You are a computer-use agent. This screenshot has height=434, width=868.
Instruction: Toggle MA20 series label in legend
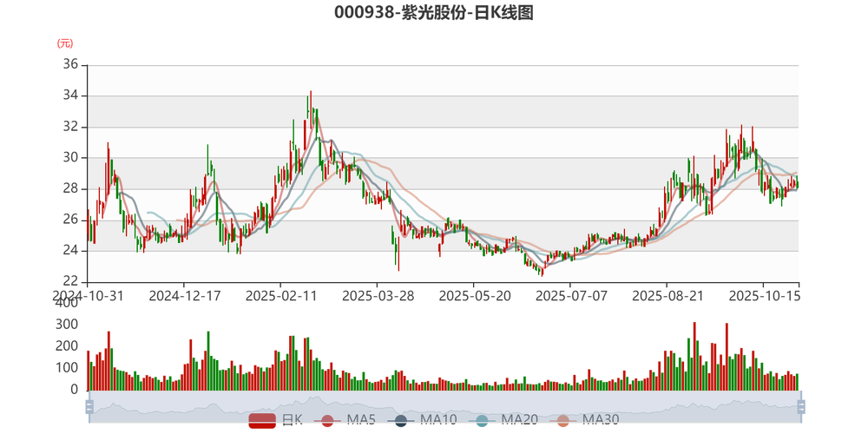tap(520, 421)
